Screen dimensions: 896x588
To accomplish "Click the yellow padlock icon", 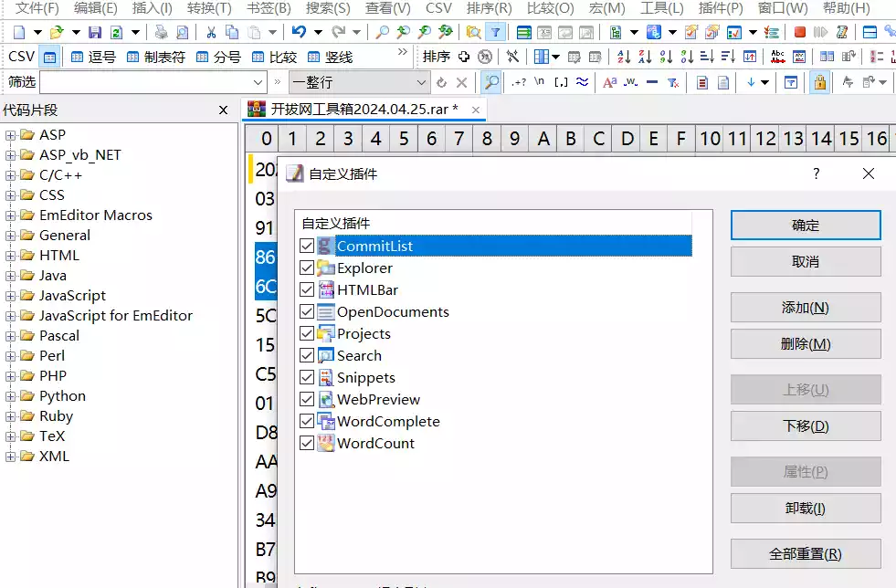I will pyautogui.click(x=819, y=82).
